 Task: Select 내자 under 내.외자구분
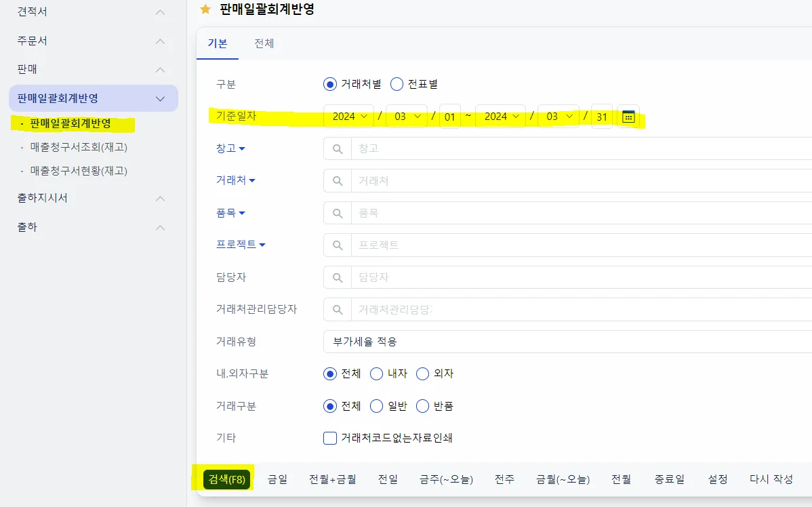pos(376,374)
